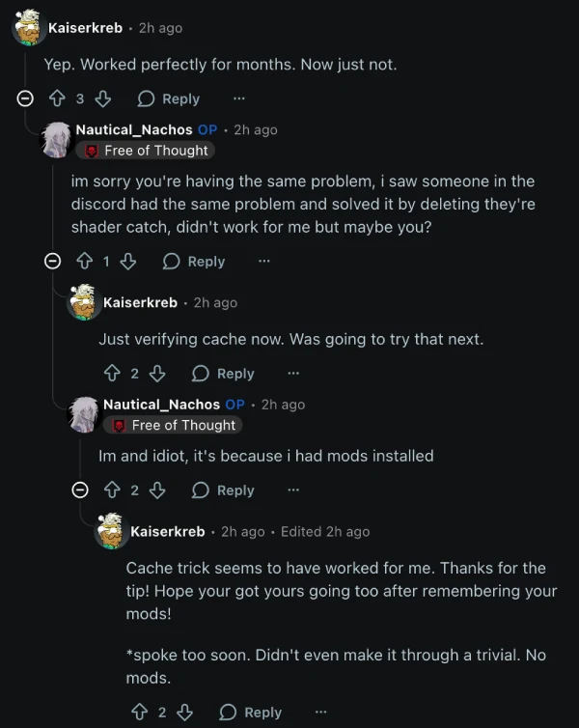Downvote "Just verifying cache now" comment

(x=157, y=374)
